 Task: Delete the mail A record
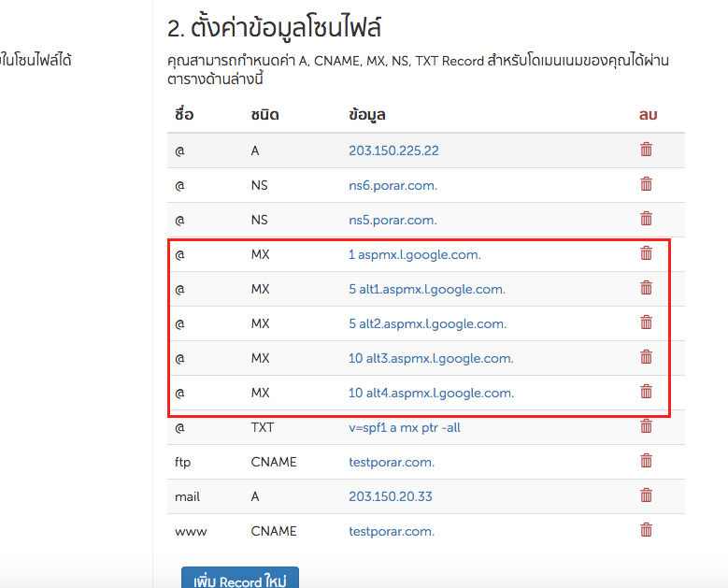(x=646, y=495)
